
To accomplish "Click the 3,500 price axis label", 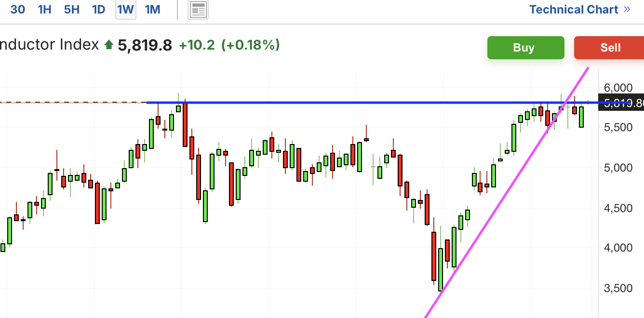I will coord(617,288).
